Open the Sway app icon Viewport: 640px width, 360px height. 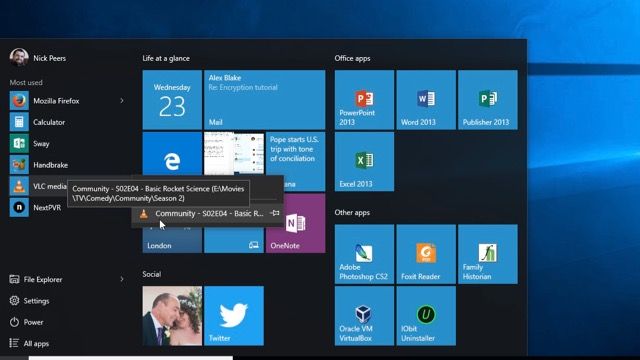19,143
